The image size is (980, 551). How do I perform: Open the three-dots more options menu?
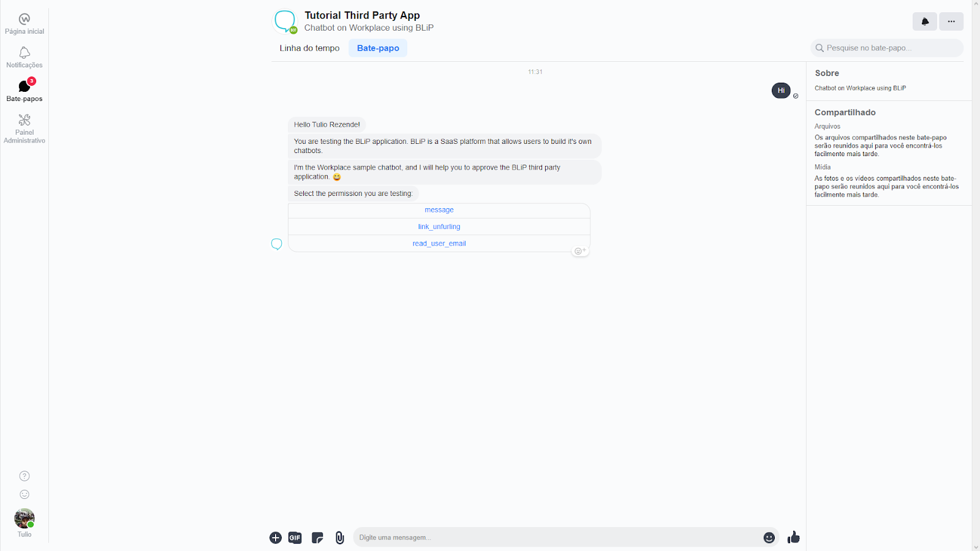[x=951, y=21]
